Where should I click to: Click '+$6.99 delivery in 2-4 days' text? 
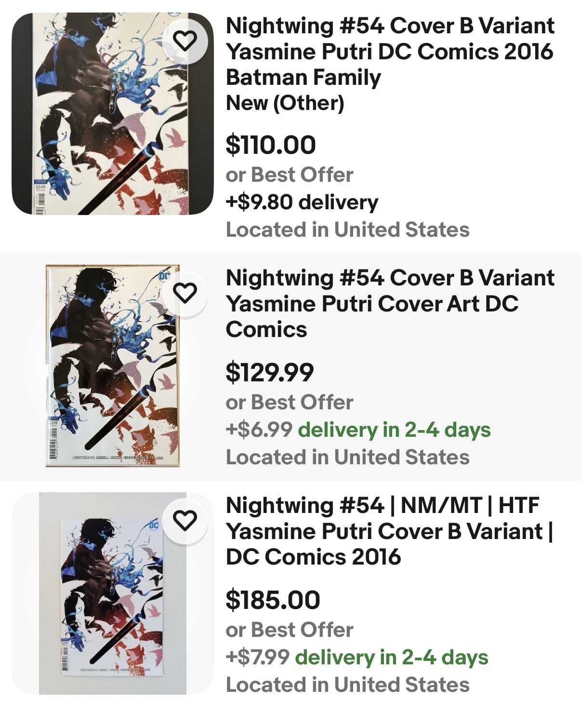(358, 430)
